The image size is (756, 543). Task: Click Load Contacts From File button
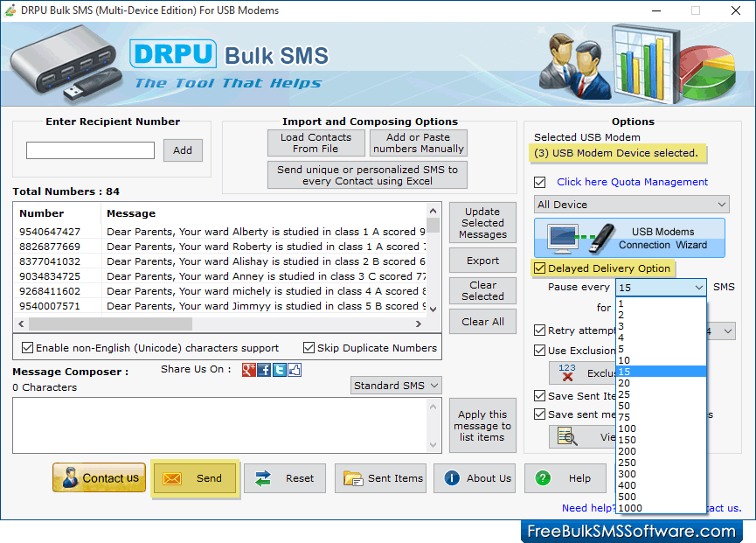316,143
